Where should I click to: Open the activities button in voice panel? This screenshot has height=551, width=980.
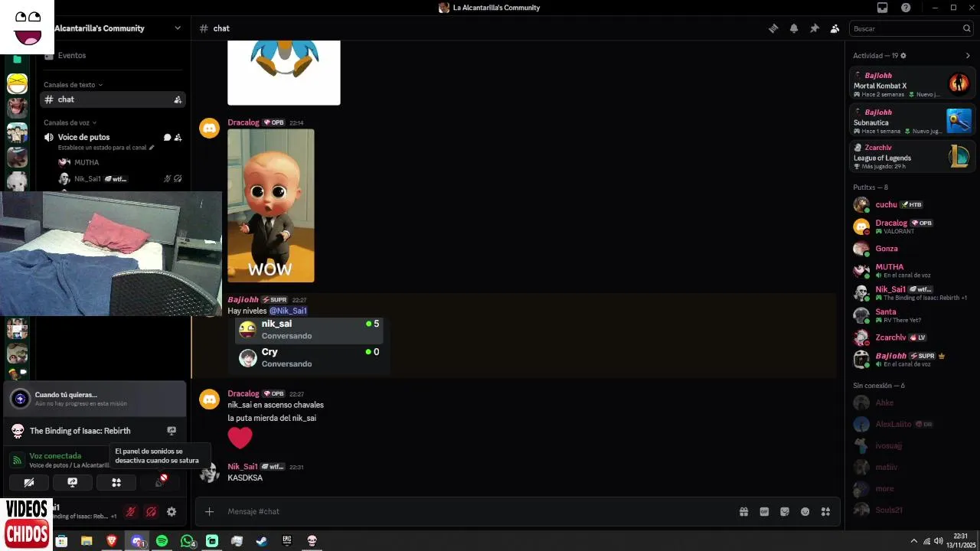point(116,482)
